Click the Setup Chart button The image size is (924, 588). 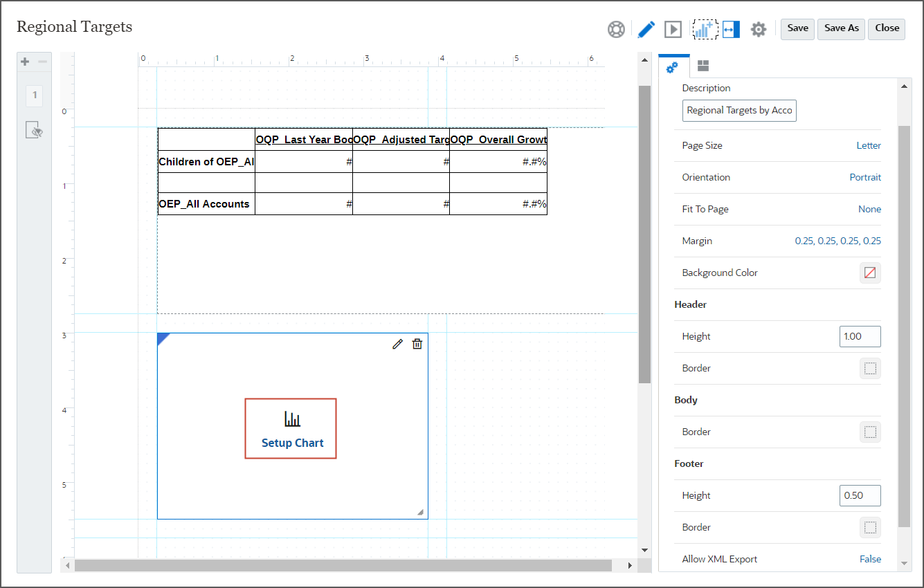tap(291, 428)
